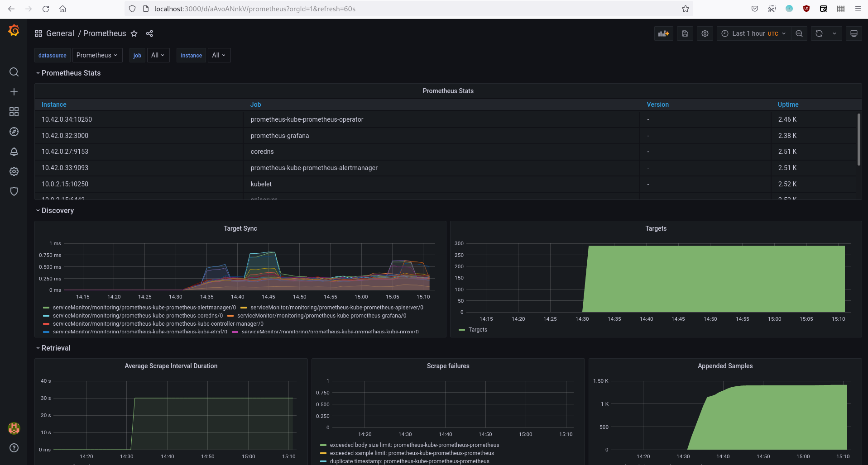Click the browser address bar URL
The width and height of the screenshot is (868, 465).
click(254, 9)
